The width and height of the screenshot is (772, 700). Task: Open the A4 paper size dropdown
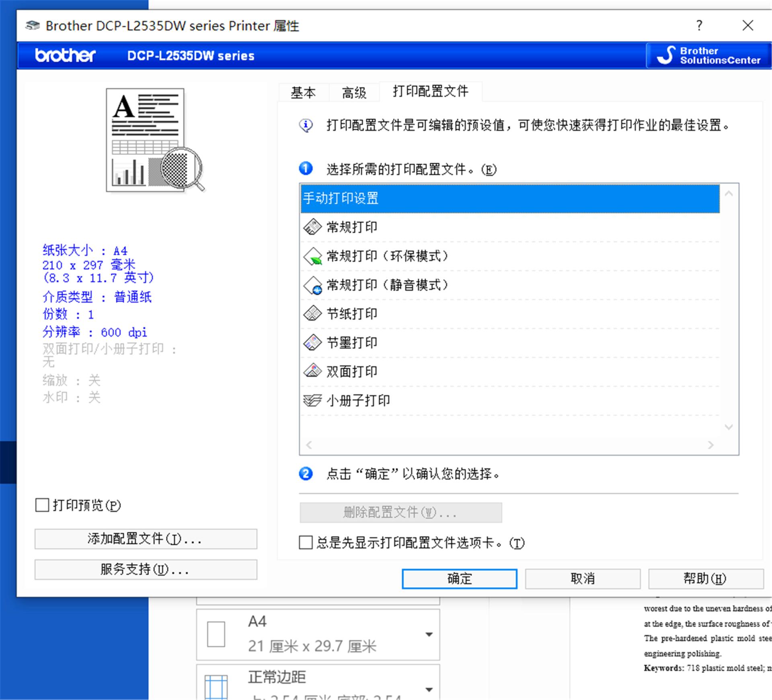pos(428,634)
